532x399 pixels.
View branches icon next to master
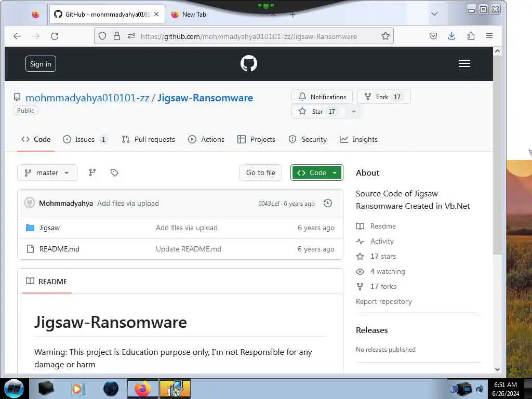tap(92, 172)
